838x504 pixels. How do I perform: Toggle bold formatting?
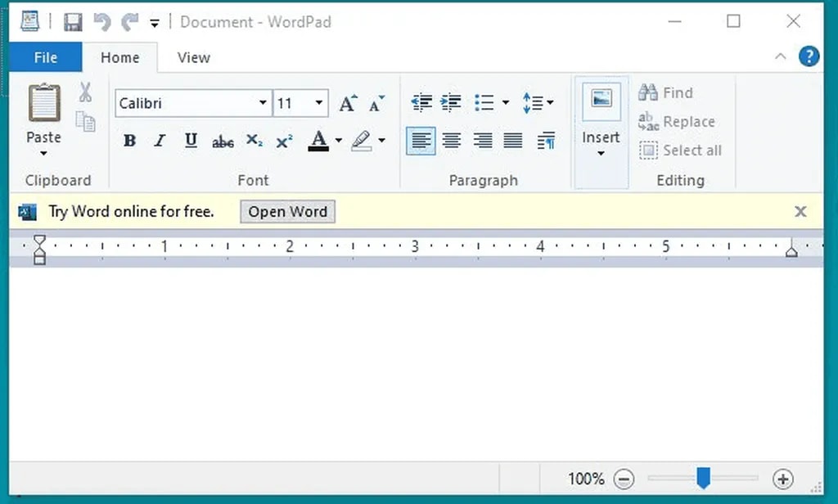128,140
